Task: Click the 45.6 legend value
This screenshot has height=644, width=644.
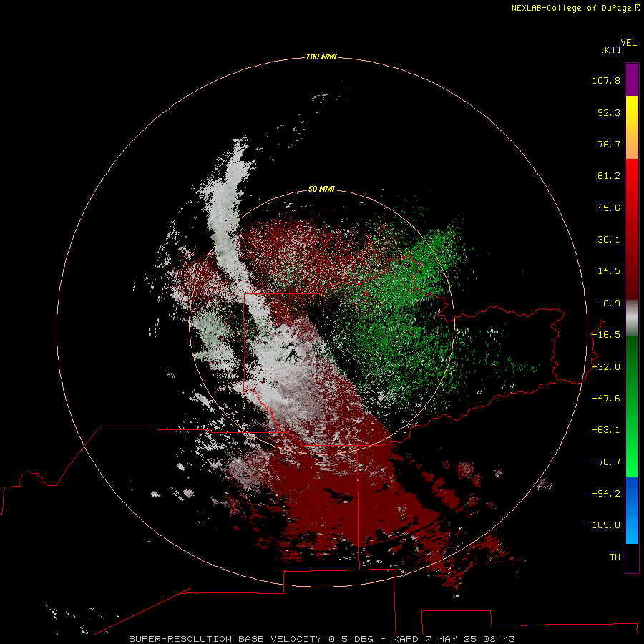Action: point(609,208)
